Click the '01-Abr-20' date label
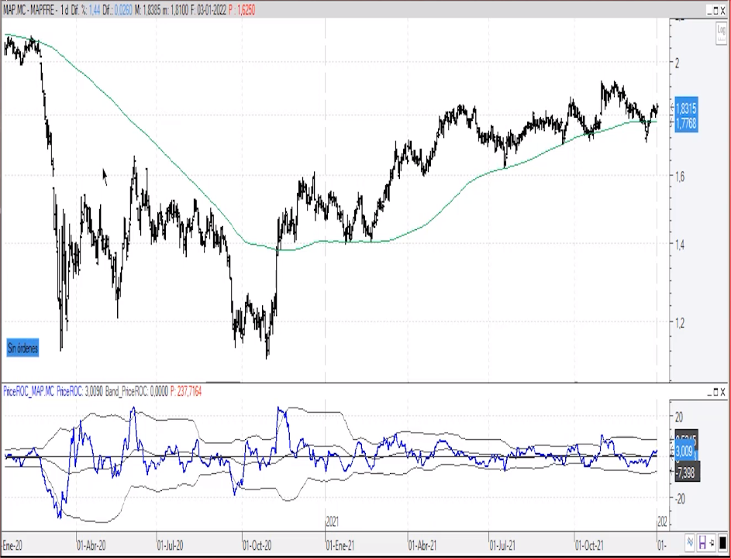Viewport: 731px width, 560px height. (91, 545)
